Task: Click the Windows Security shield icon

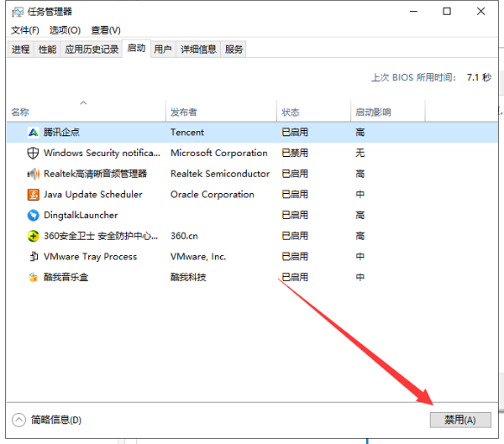Action: click(x=33, y=154)
